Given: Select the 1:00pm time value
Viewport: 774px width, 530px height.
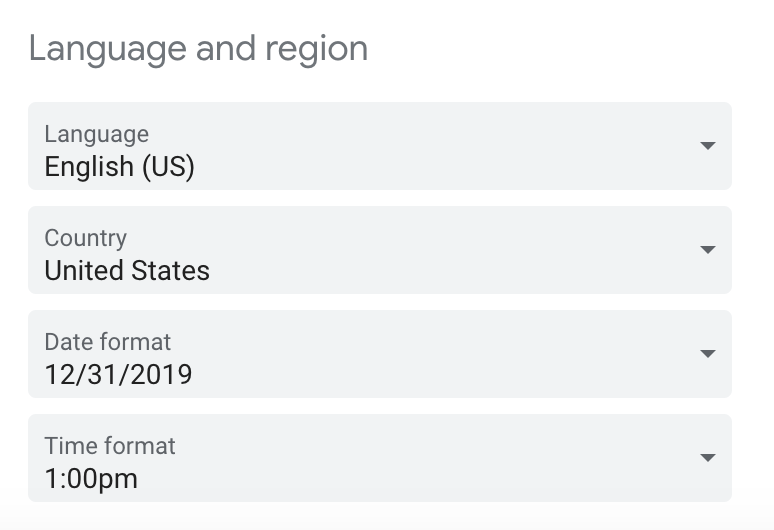Looking at the screenshot, I should [x=91, y=478].
